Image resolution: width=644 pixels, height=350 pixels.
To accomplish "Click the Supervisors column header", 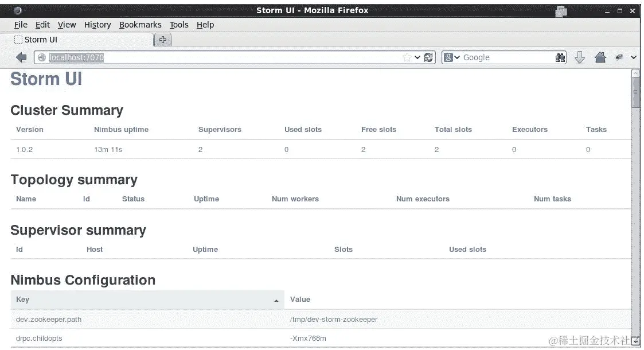I will point(220,130).
